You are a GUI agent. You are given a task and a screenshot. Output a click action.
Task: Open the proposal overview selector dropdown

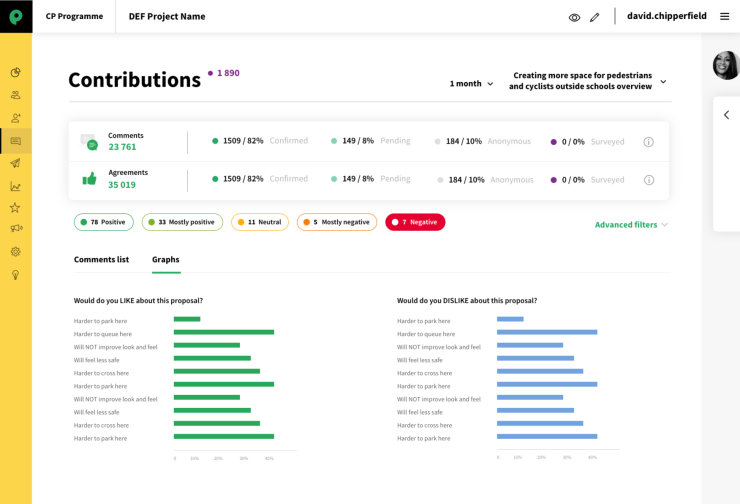(588, 81)
